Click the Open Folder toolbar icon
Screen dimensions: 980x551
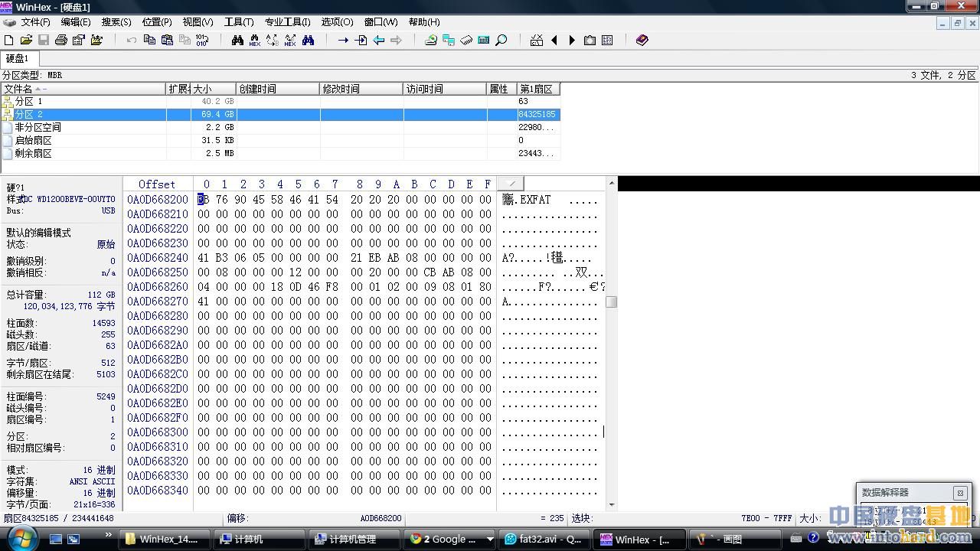96,40
